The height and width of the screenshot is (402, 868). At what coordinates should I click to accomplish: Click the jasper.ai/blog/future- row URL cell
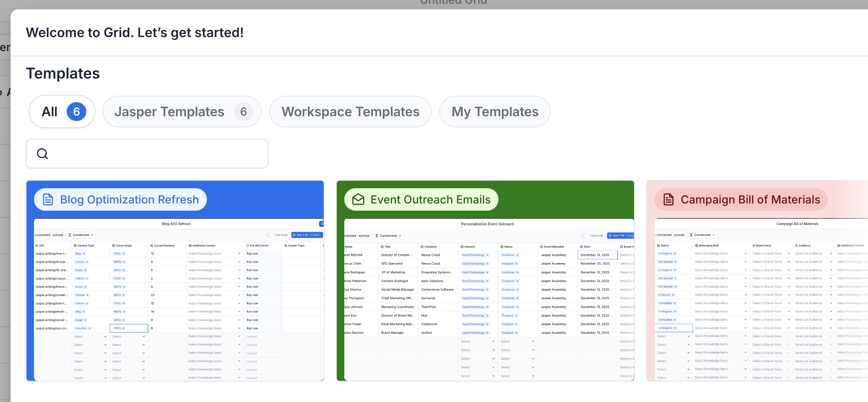coord(53,287)
